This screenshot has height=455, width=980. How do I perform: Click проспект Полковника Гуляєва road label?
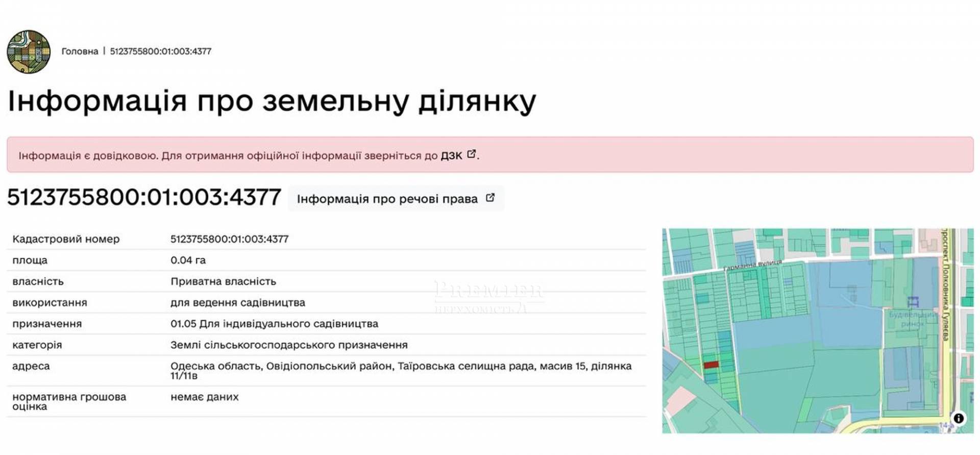(945, 286)
